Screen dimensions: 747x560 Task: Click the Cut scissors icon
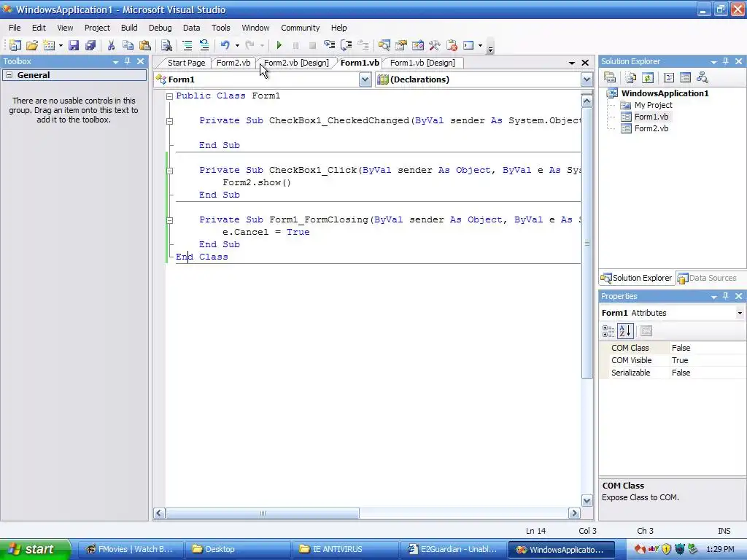coord(111,45)
